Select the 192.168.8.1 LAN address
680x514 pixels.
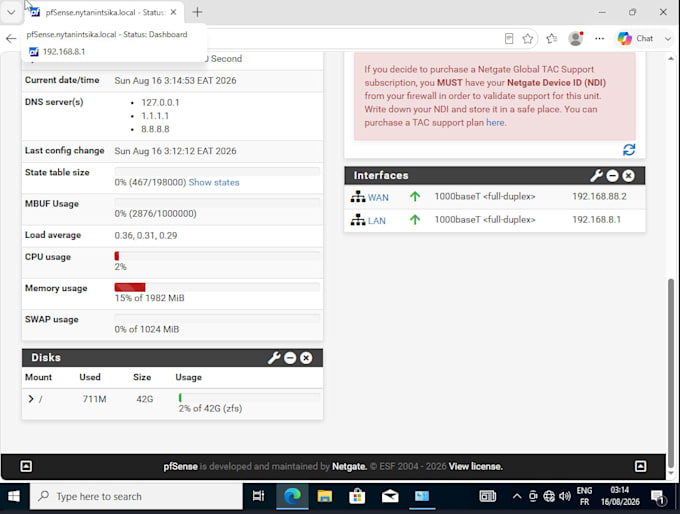click(596, 219)
